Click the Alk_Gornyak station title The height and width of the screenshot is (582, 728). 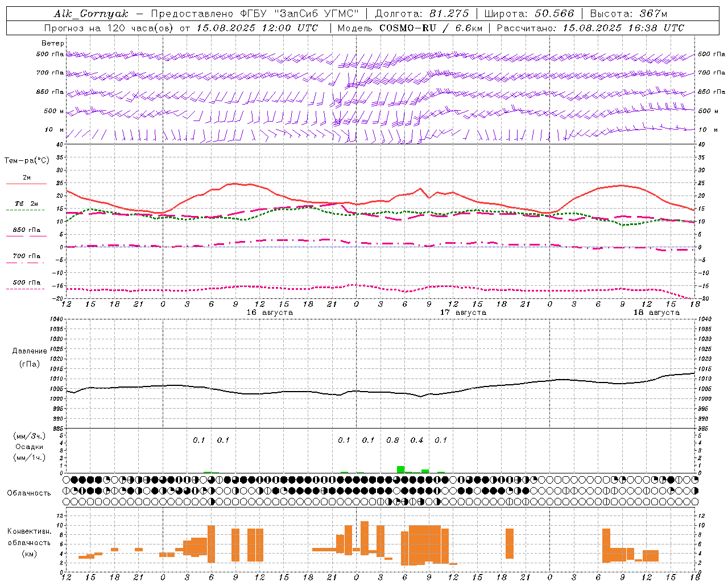click(91, 14)
